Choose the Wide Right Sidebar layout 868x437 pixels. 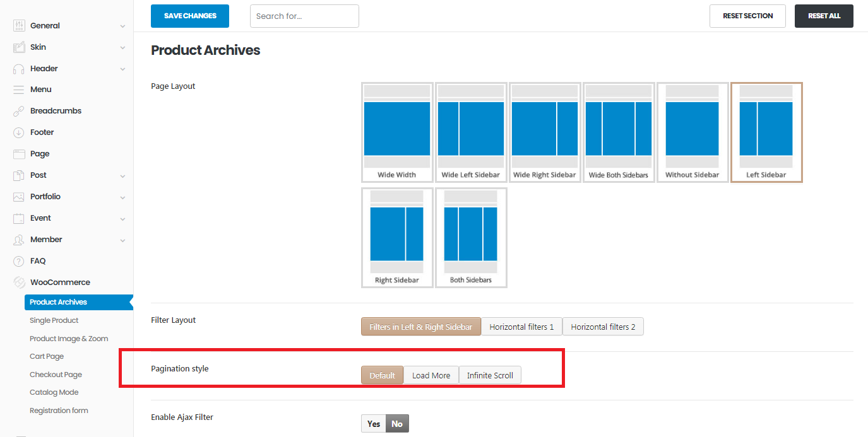(x=545, y=132)
